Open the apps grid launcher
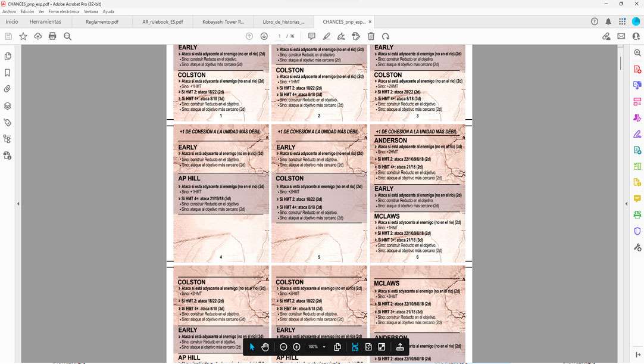The width and height of the screenshot is (644, 364). click(622, 21)
